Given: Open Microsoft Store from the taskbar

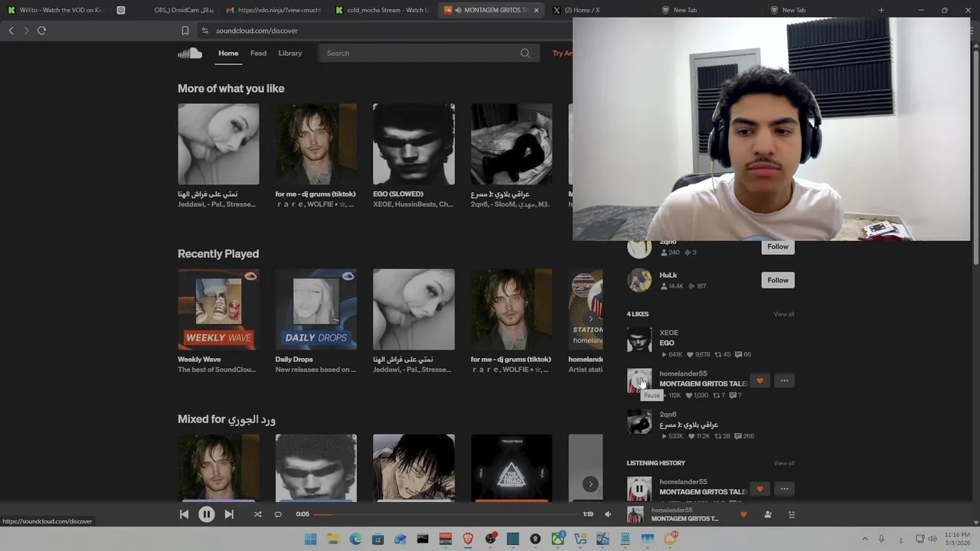Looking at the screenshot, I should (377, 539).
